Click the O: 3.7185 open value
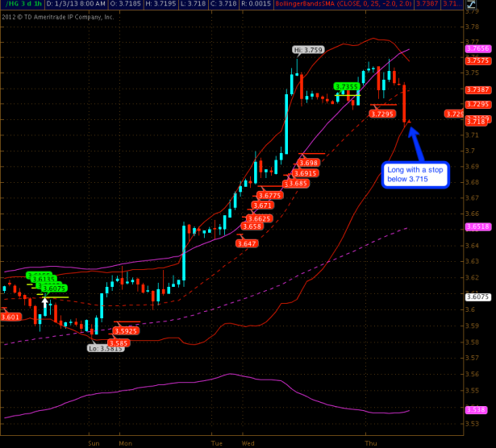 (x=125, y=4)
